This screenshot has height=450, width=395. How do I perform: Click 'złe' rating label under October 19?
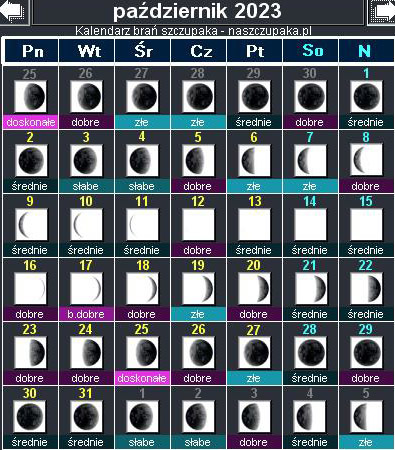[198, 314]
